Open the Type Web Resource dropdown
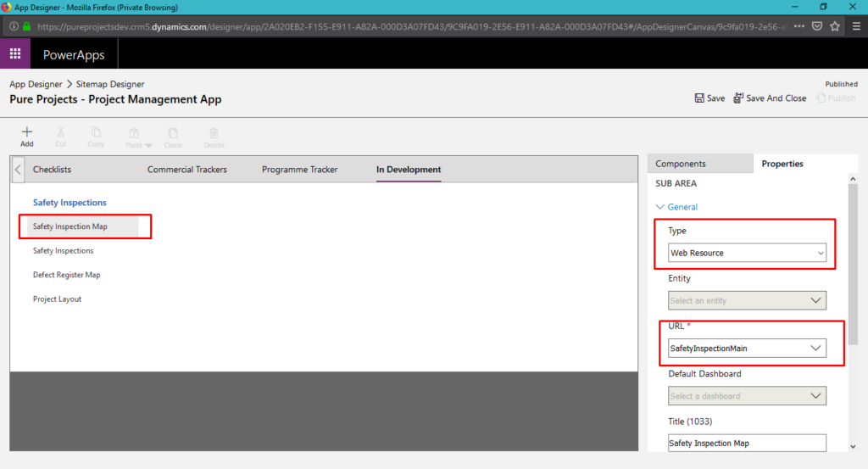This screenshot has height=469, width=868. click(747, 253)
